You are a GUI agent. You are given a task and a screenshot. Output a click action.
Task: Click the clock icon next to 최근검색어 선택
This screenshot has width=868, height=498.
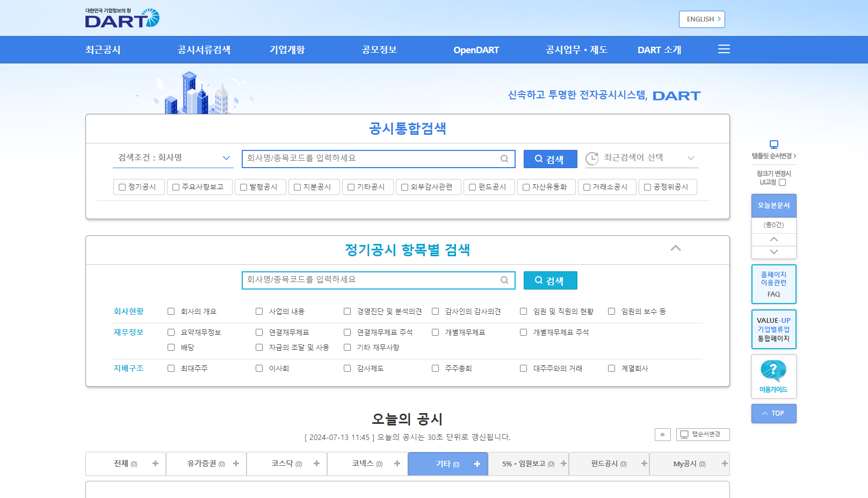coord(592,157)
